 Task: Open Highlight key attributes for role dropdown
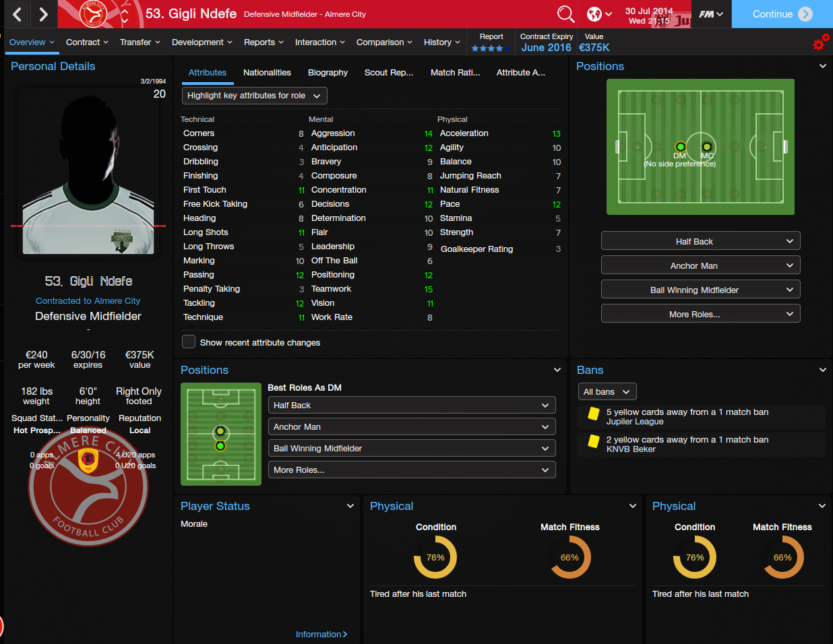(255, 96)
